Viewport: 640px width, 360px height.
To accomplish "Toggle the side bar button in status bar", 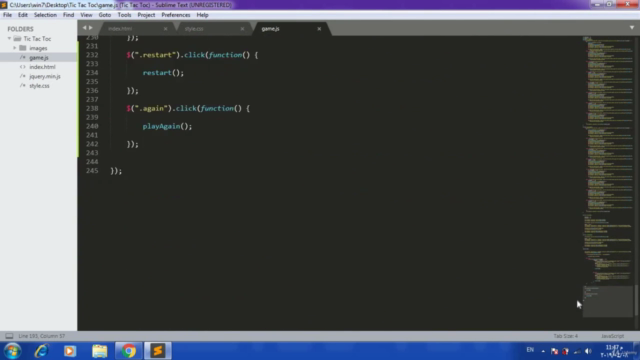I will click(9, 336).
